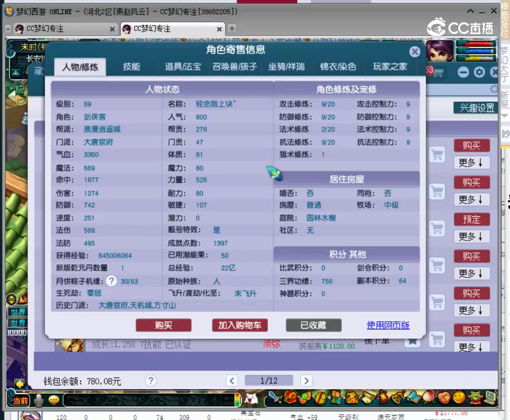Switch to the 锦衣/染色 tab
The height and width of the screenshot is (420, 510).
[x=338, y=67]
